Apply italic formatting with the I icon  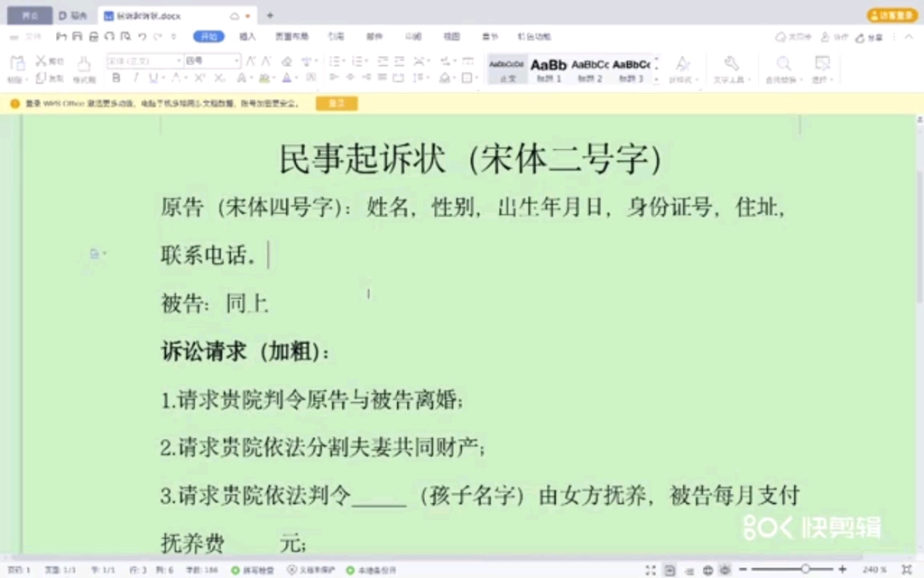(136, 78)
